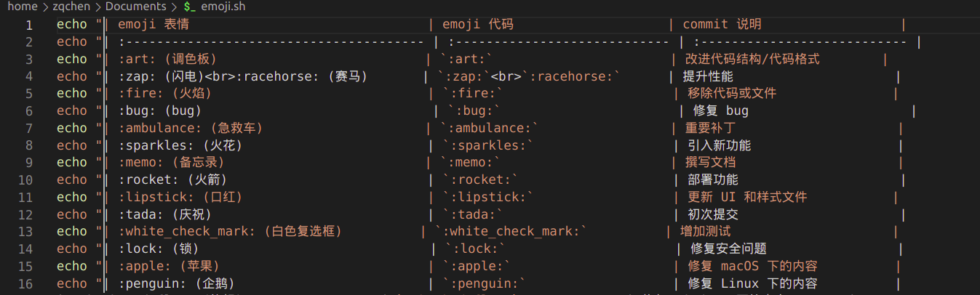
Task: Select line number 4 in the gutter
Action: (x=29, y=76)
